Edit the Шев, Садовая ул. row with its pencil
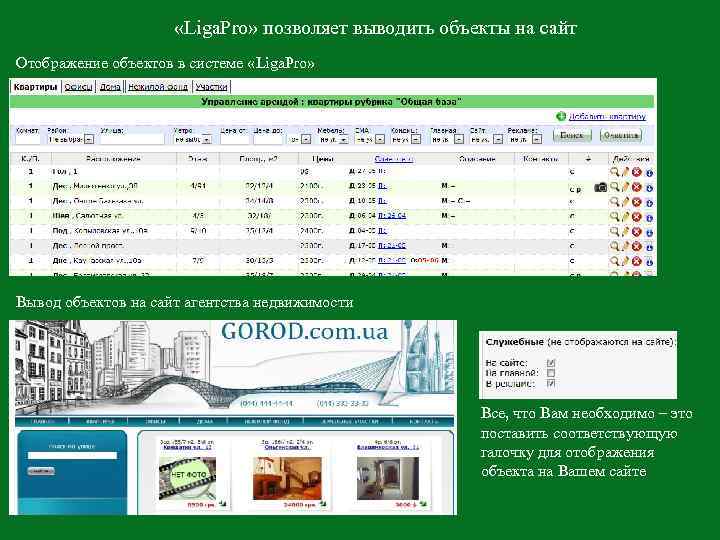 (x=625, y=216)
